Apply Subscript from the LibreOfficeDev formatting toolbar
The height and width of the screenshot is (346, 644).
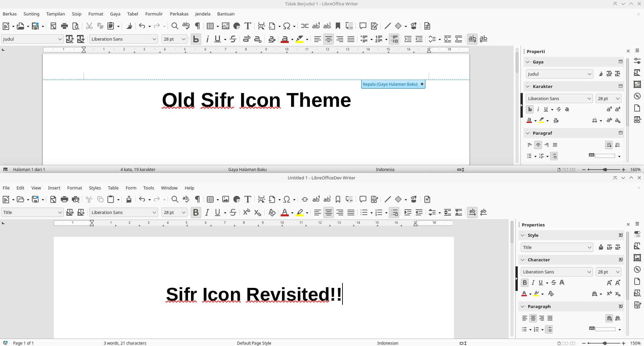(258, 212)
